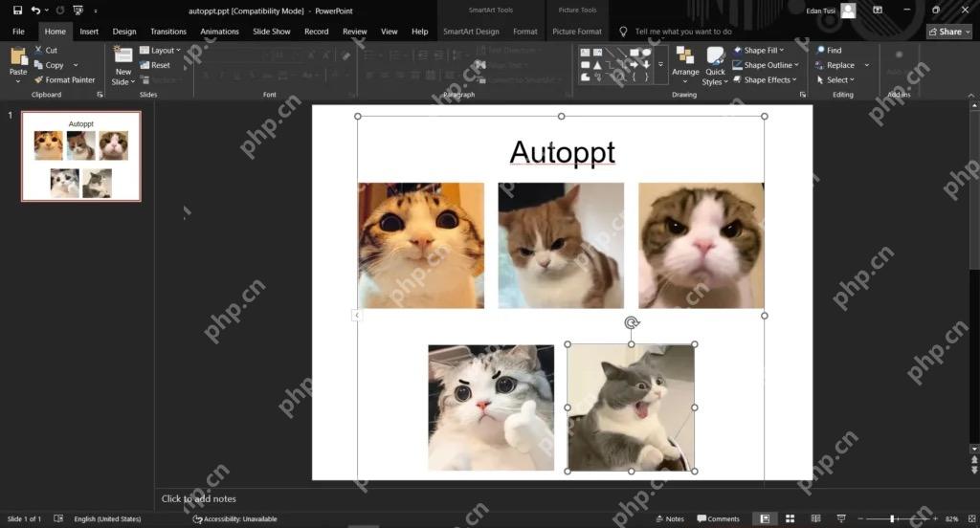Reset the slide layout
The height and width of the screenshot is (528, 980).
click(x=155, y=65)
